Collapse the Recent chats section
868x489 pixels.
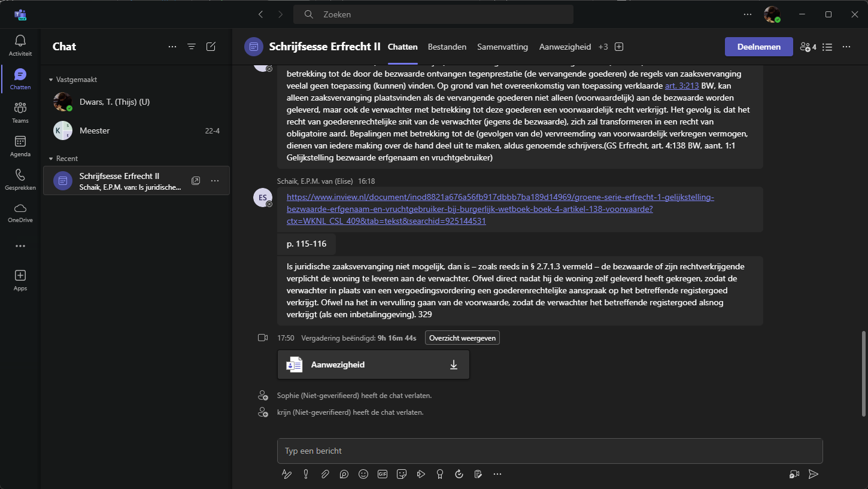click(x=51, y=159)
